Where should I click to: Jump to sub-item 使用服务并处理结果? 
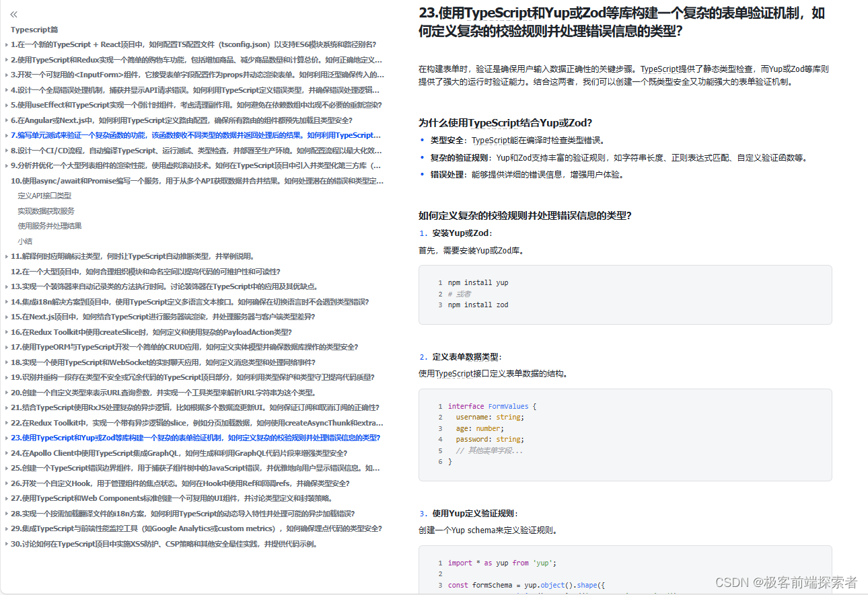(x=49, y=226)
